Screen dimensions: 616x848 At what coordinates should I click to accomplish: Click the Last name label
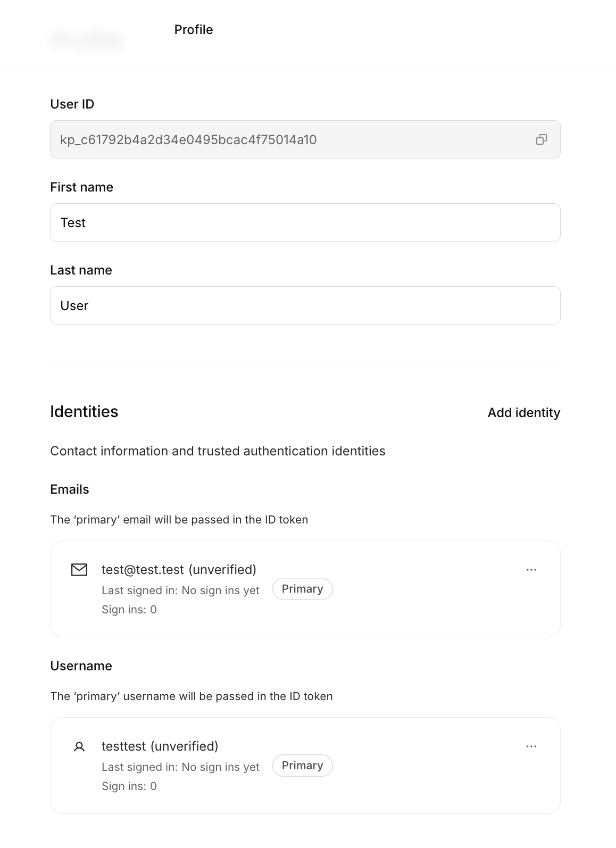coord(81,270)
